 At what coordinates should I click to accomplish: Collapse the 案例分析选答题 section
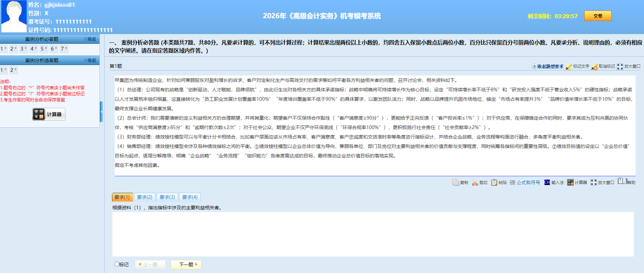90,60
